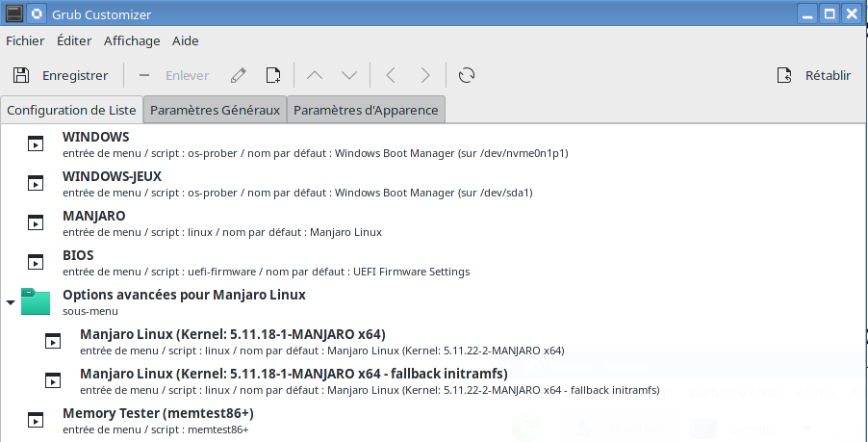Image resolution: width=868 pixels, height=442 pixels.
Task: Click the 'sous-menu' description text
Action: [90, 311]
